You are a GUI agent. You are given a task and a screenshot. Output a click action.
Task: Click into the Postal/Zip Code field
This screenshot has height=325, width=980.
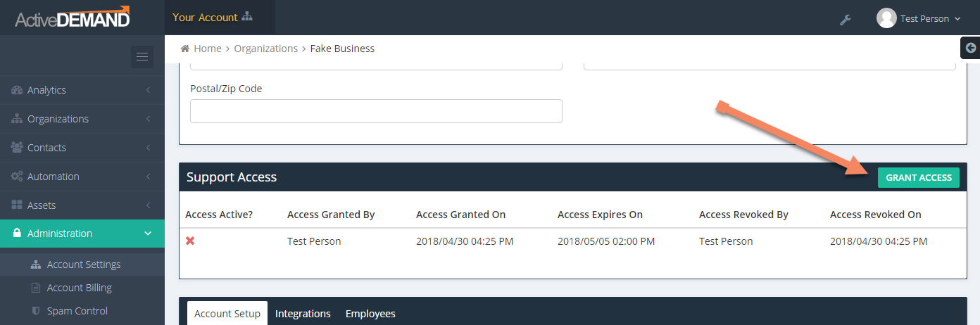tap(376, 111)
